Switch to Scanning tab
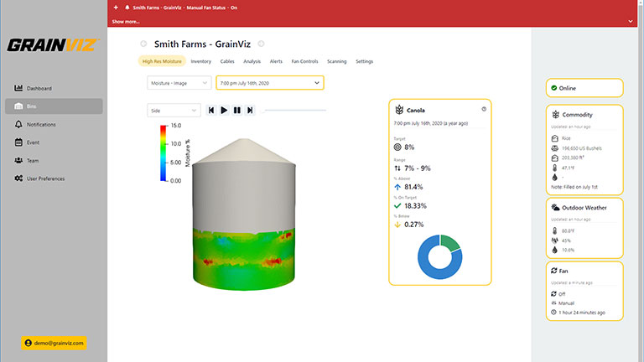The height and width of the screenshot is (362, 644). point(337,61)
